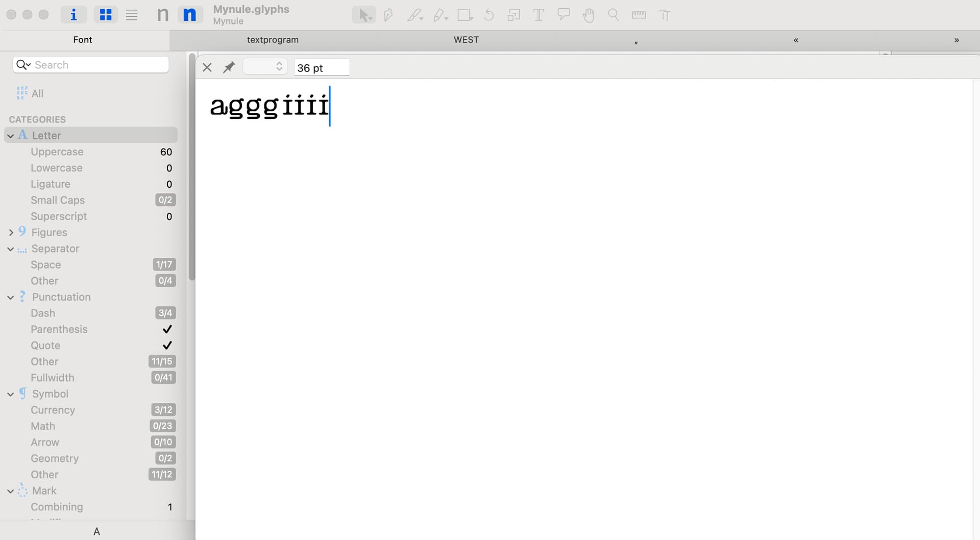
Task: Pick the Draw pen tool
Action: click(x=388, y=15)
